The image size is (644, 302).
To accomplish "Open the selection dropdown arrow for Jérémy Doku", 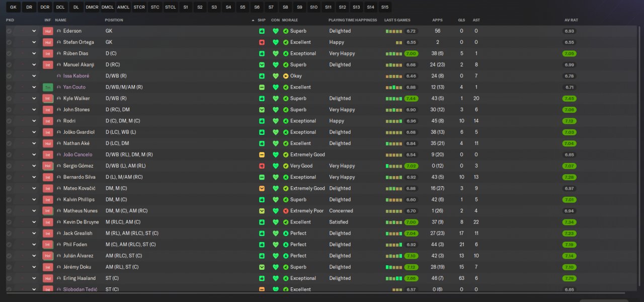I will point(34,267).
